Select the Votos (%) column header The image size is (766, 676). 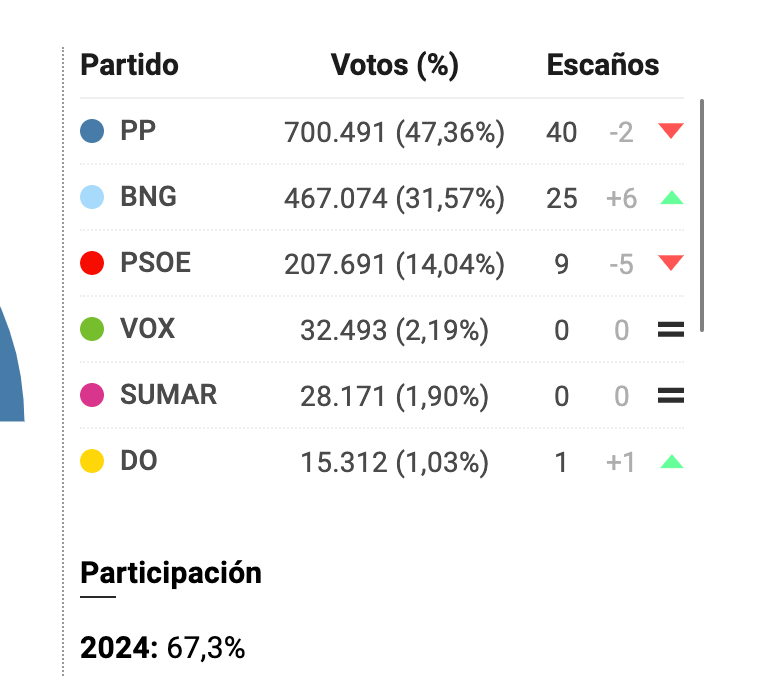[x=395, y=65]
